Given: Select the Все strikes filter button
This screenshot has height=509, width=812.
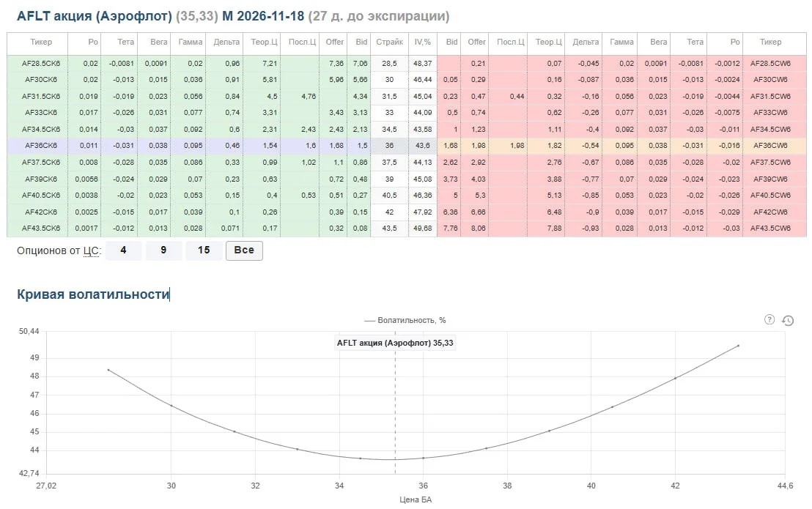Looking at the screenshot, I should (244, 250).
